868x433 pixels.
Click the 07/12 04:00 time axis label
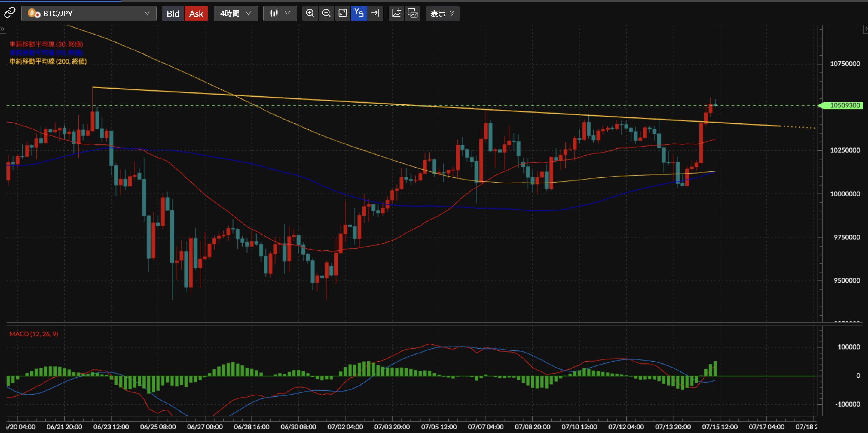(626, 427)
